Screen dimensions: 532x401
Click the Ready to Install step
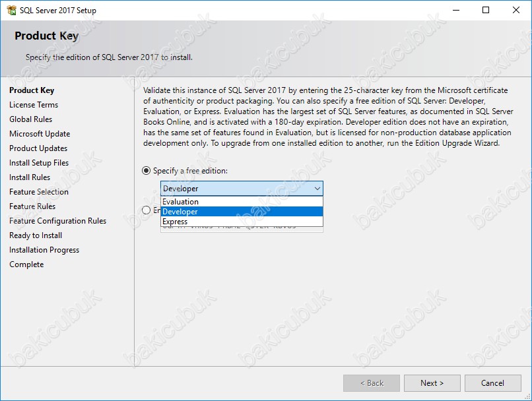click(36, 235)
